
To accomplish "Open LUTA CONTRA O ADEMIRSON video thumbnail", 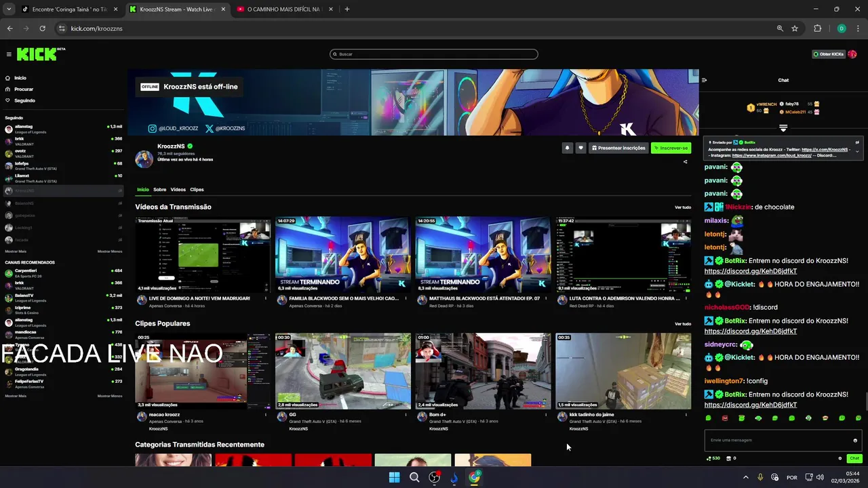I will pos(623,255).
